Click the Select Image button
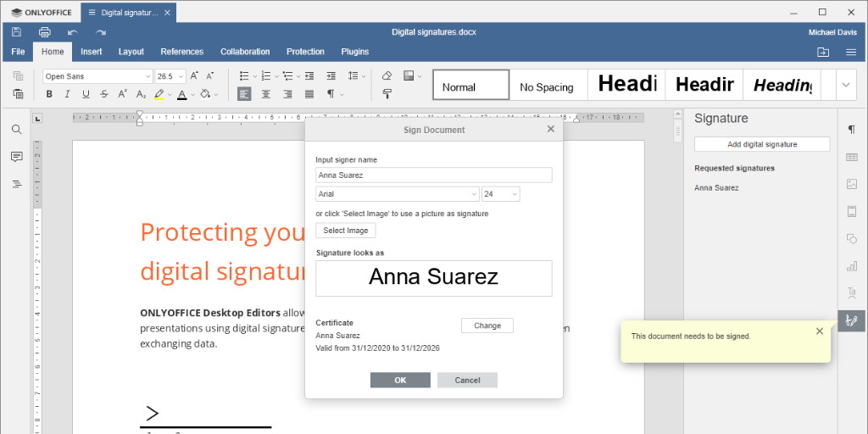Screen dimensions: 868x434 (346, 231)
